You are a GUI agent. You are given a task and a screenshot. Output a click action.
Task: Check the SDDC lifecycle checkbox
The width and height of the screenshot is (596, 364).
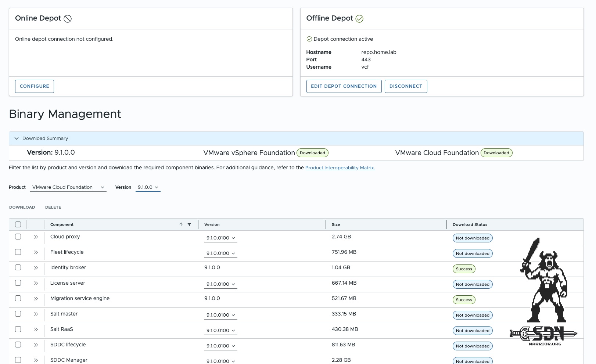[18, 345]
